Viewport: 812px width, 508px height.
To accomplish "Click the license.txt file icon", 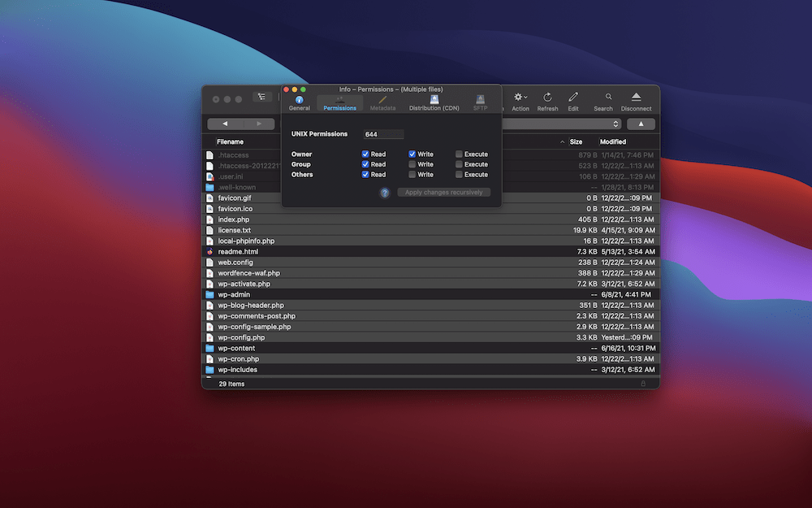I will [x=209, y=230].
